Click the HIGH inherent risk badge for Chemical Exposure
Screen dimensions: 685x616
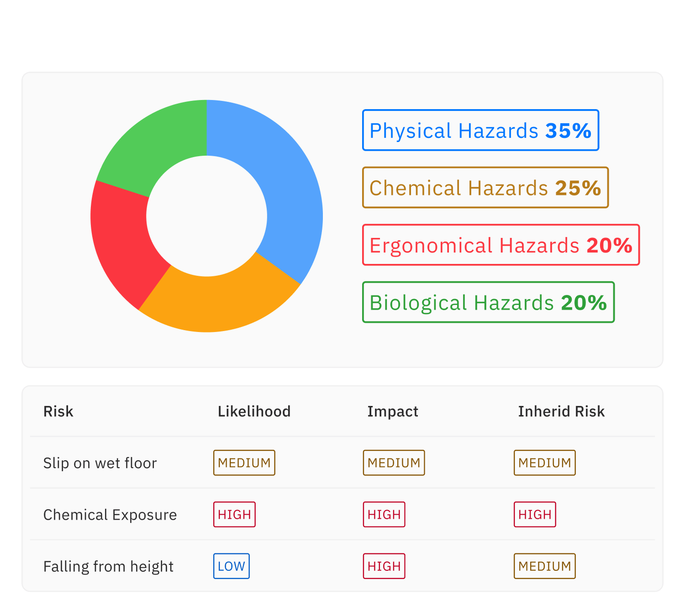(535, 515)
